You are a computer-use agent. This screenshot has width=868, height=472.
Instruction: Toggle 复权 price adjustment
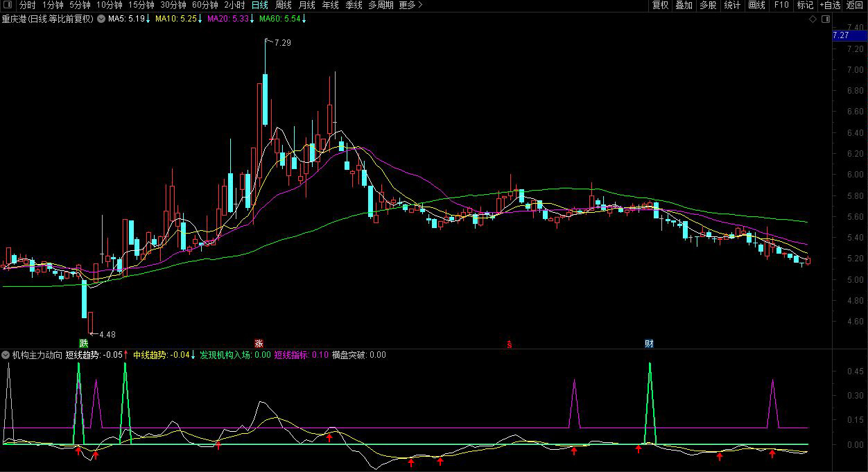[x=660, y=5]
